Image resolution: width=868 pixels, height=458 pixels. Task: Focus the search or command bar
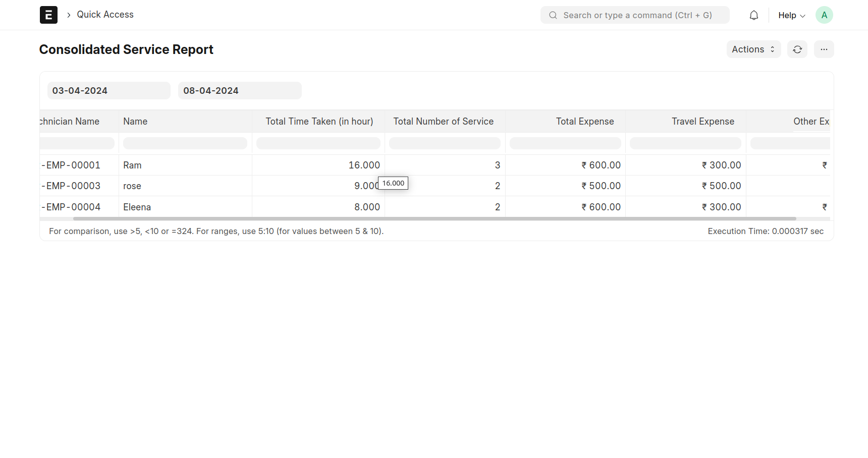pos(637,15)
